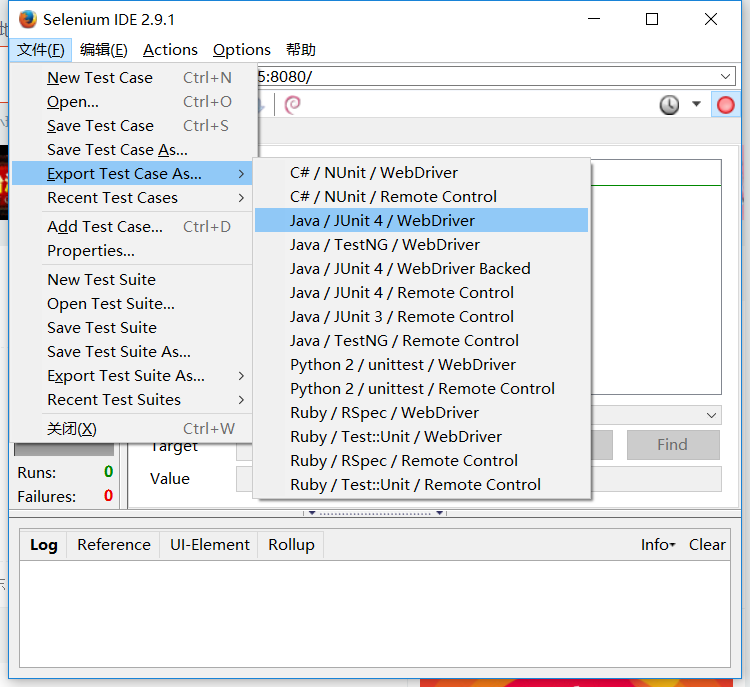750x687 pixels.
Task: Switch to the Rollup tab
Action: [x=291, y=544]
